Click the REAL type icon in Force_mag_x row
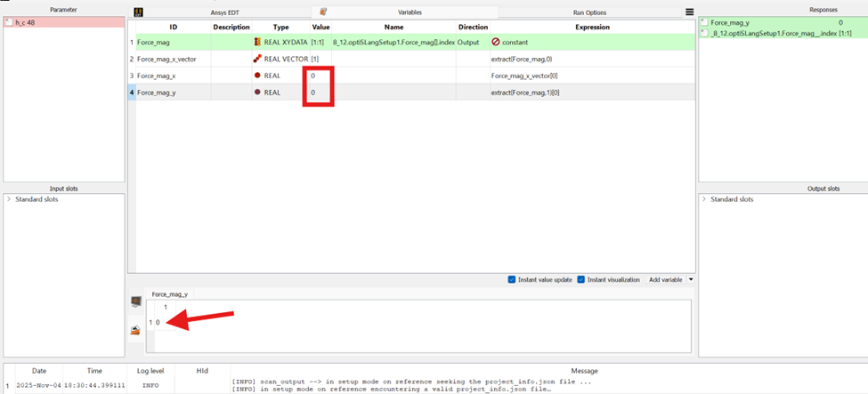868x394 pixels. coord(257,76)
